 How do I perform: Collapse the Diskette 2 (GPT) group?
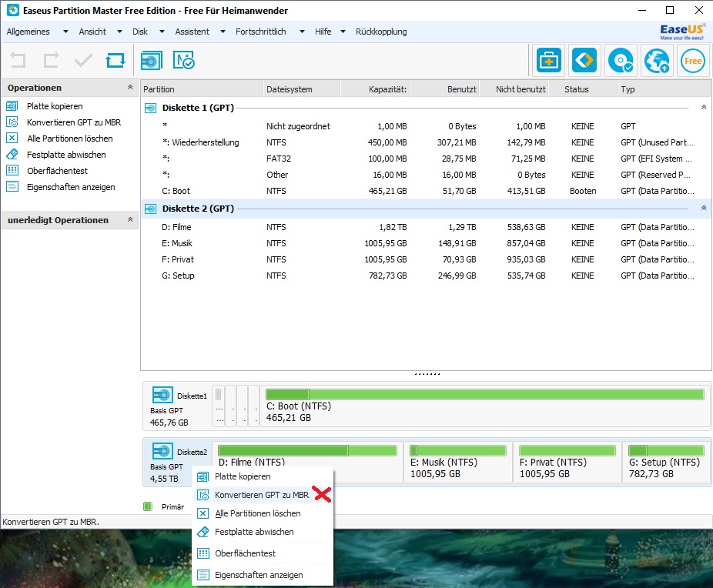704,208
